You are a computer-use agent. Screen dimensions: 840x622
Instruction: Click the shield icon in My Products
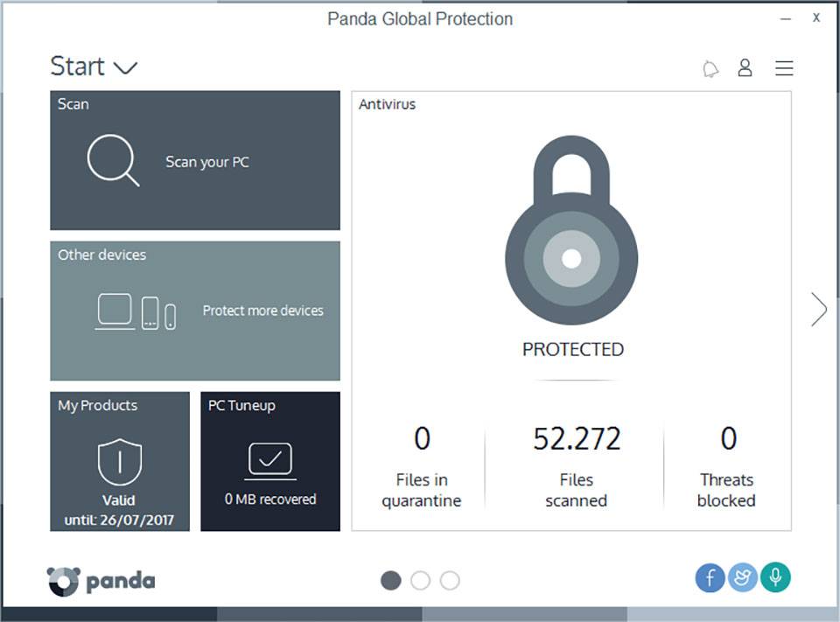pos(120,462)
